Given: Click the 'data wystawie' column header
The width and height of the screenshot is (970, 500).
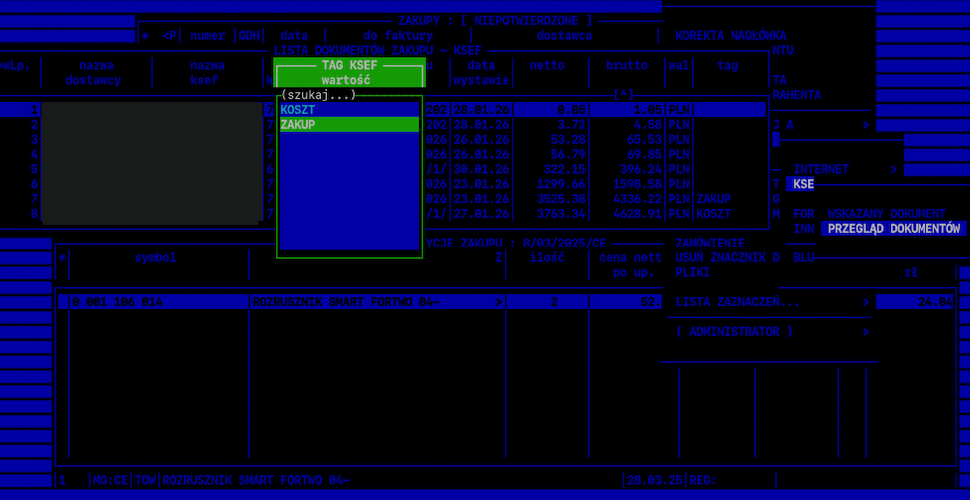Looking at the screenshot, I should coord(481,73).
